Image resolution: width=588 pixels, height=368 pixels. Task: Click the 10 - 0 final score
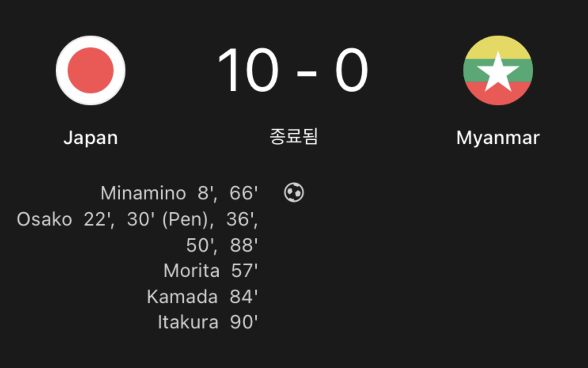point(293,70)
